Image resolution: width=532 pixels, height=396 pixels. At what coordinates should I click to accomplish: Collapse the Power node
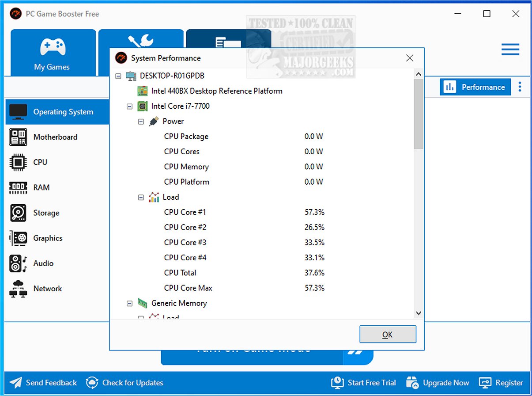click(141, 122)
